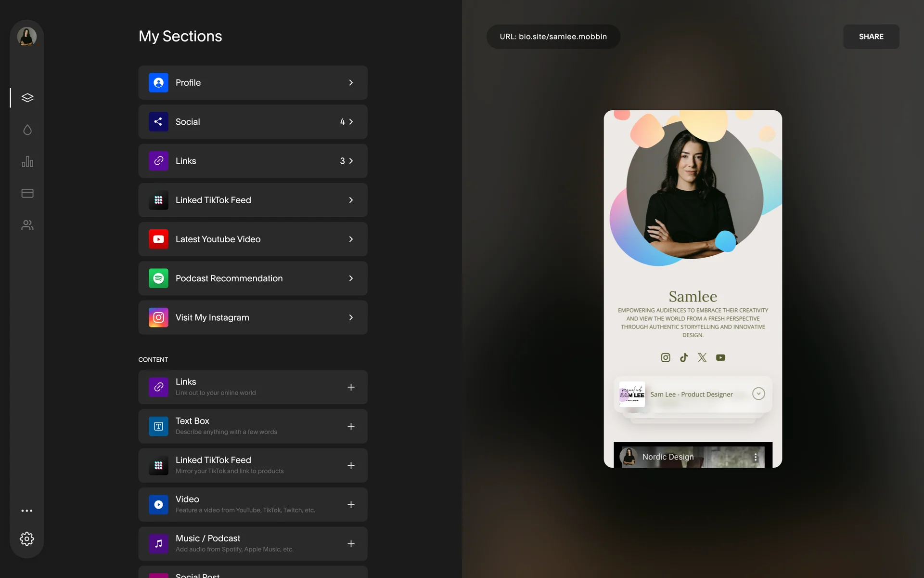Expand the Social section chevron
This screenshot has height=578, width=924.
tap(351, 122)
